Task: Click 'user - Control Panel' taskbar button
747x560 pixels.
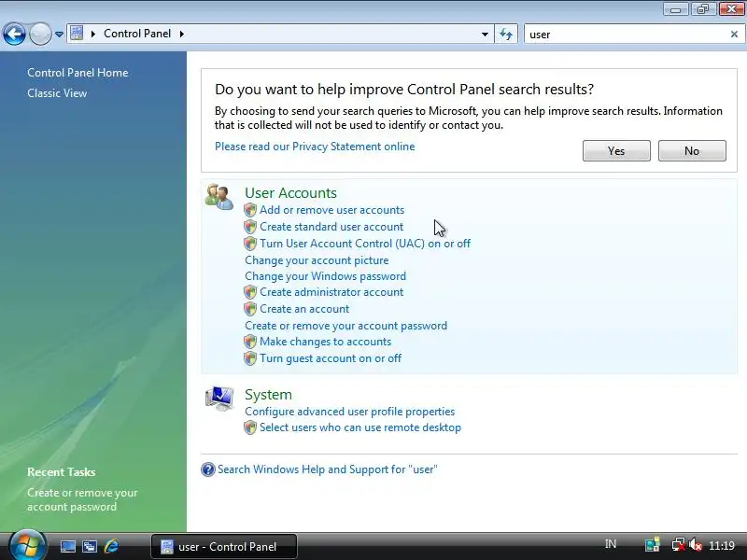Action: [x=224, y=547]
